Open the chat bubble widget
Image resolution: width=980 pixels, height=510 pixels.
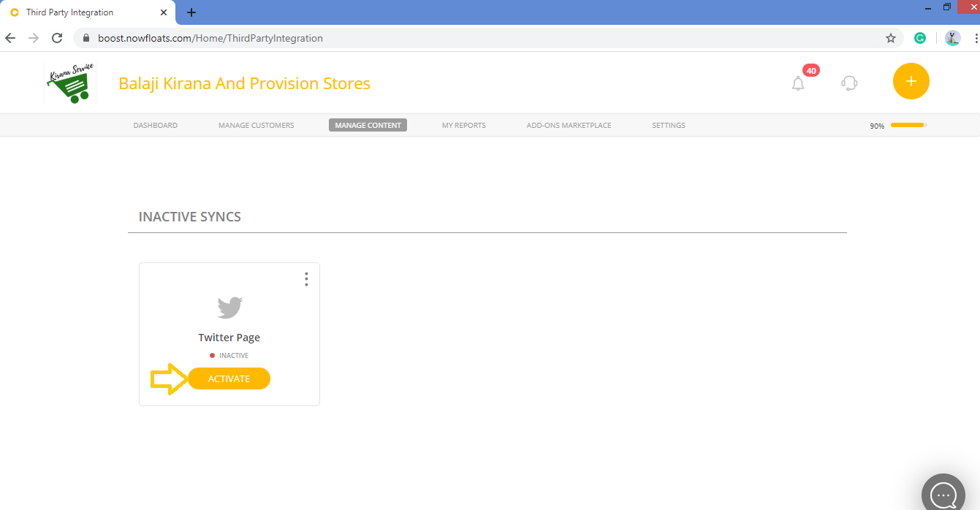943,495
